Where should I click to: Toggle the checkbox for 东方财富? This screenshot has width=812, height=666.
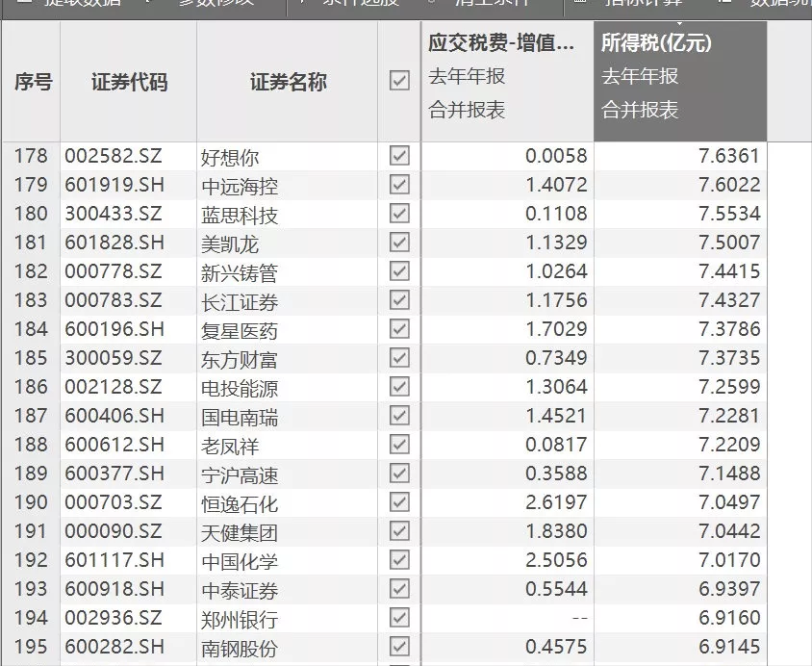tap(399, 359)
